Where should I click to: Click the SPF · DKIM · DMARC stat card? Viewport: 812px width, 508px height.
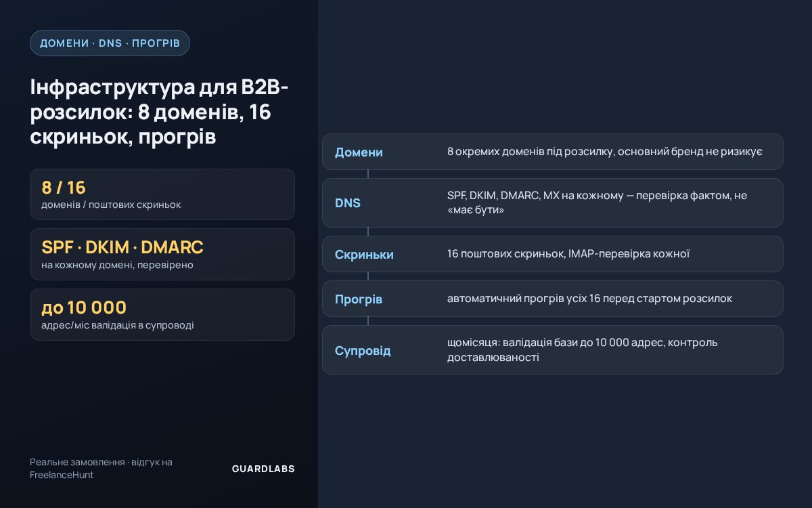tap(162, 254)
